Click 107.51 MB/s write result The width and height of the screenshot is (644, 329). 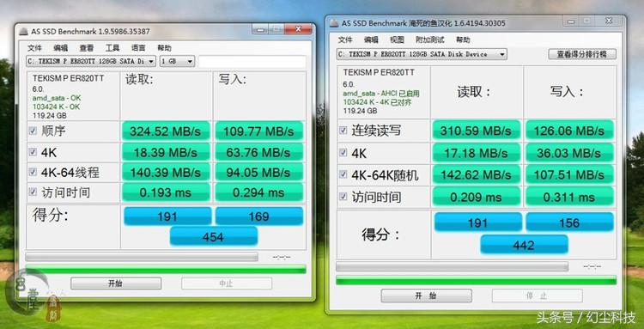point(569,175)
